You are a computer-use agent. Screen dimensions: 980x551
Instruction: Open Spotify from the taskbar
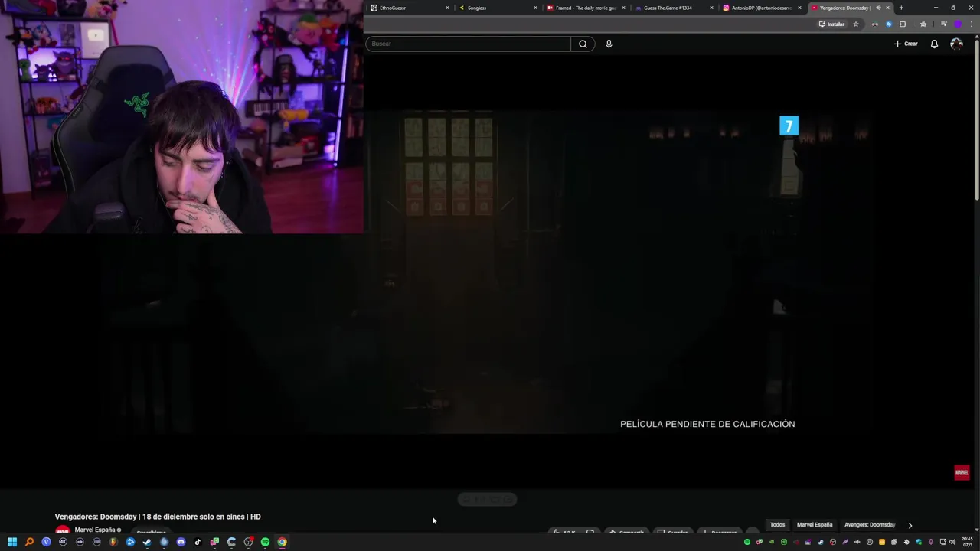(265, 542)
